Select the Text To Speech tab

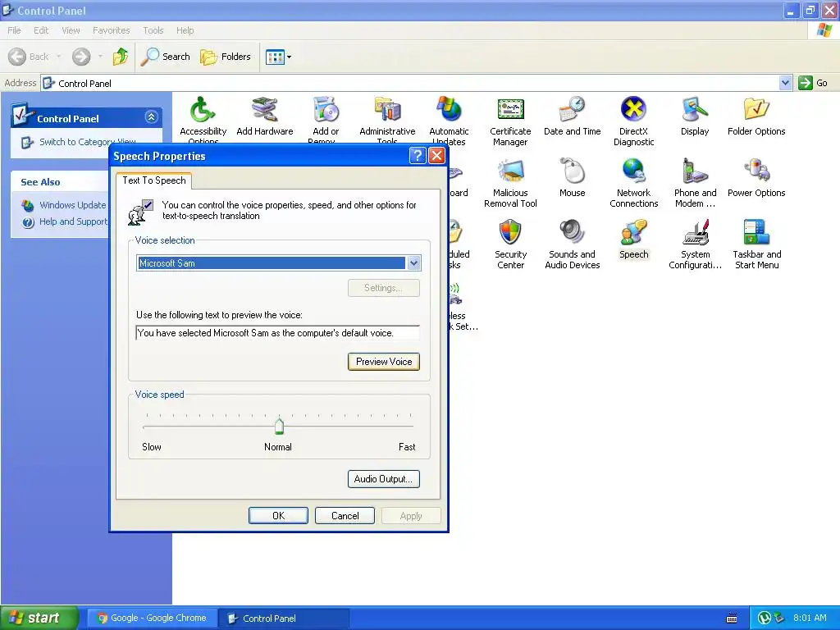[x=153, y=180]
